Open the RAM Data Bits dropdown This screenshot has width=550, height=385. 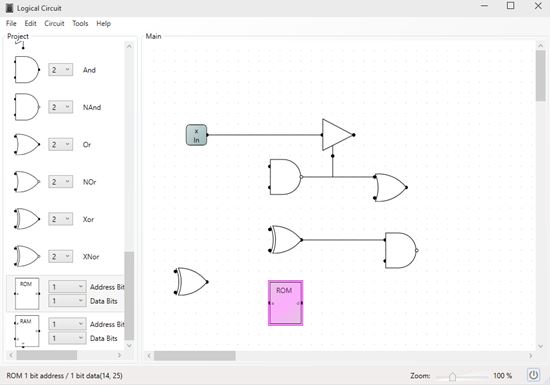67,338
